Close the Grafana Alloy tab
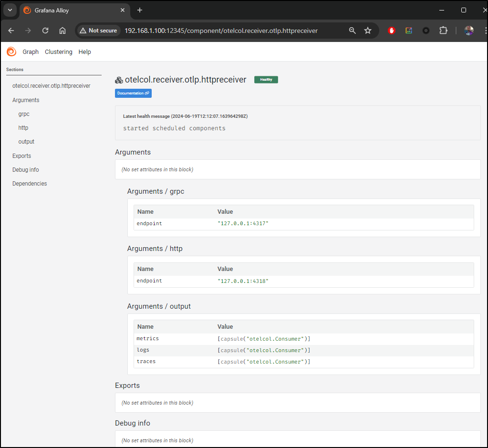 (x=123, y=10)
